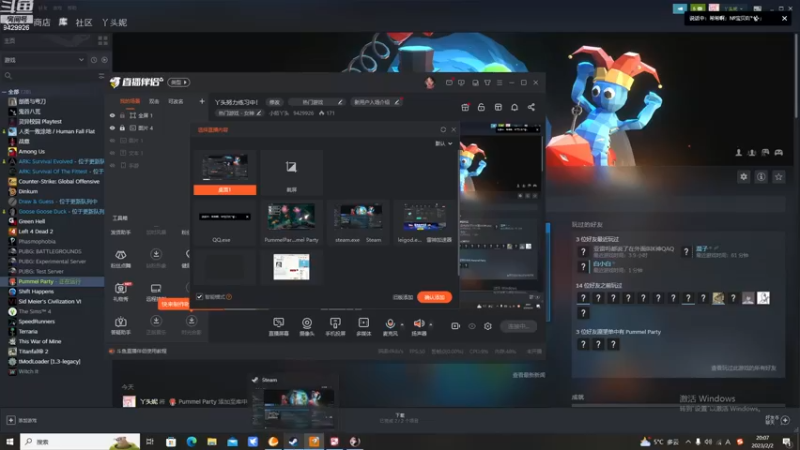Image resolution: width=800 pixels, height=450 pixels.
Task: Click the streamer avatar in streaming app title bar
Action: coord(430,82)
